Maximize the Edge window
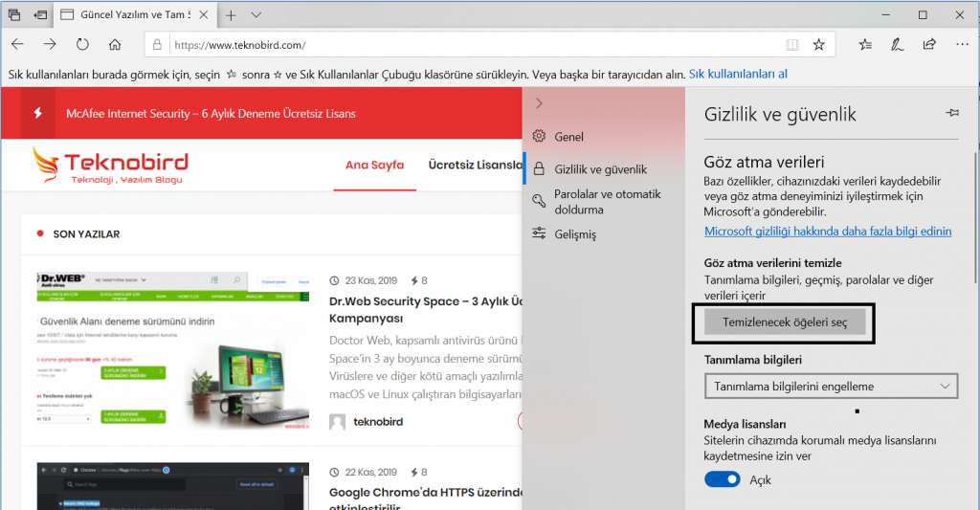Image resolution: width=980 pixels, height=510 pixels. (923, 14)
